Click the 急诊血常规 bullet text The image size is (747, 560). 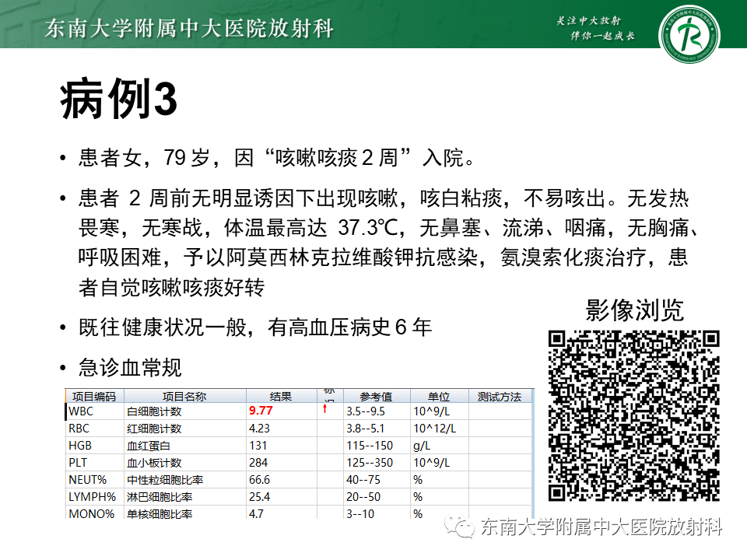point(130,368)
